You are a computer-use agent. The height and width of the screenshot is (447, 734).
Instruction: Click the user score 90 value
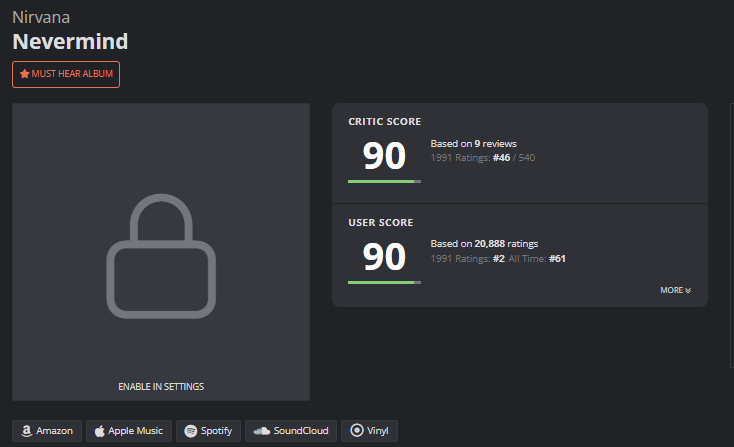tap(384, 257)
